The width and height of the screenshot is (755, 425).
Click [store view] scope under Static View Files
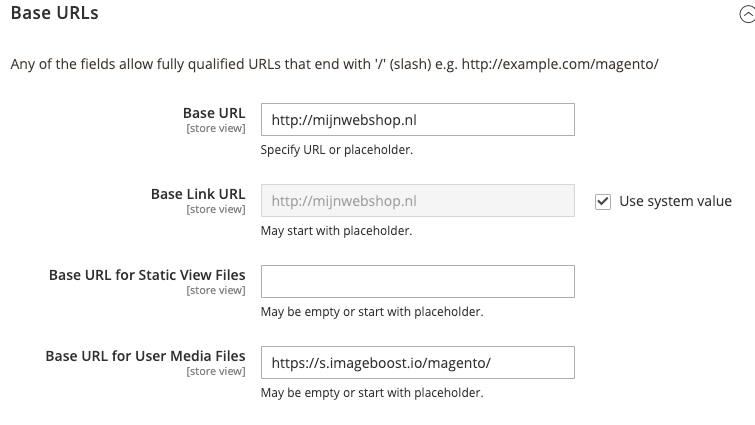click(216, 290)
